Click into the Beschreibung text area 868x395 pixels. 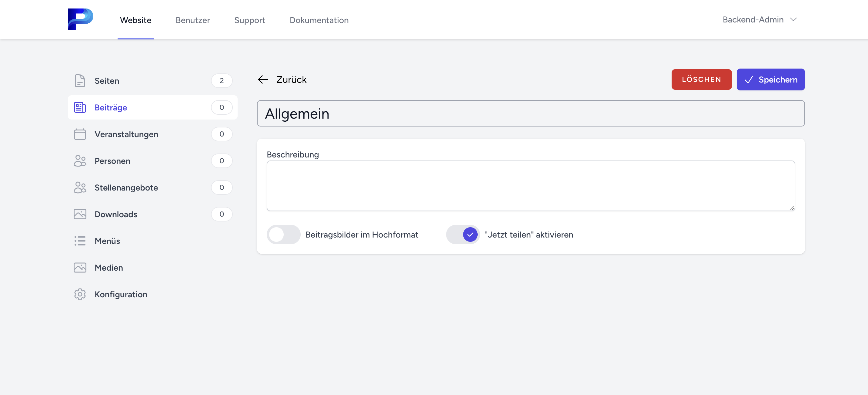click(x=530, y=186)
